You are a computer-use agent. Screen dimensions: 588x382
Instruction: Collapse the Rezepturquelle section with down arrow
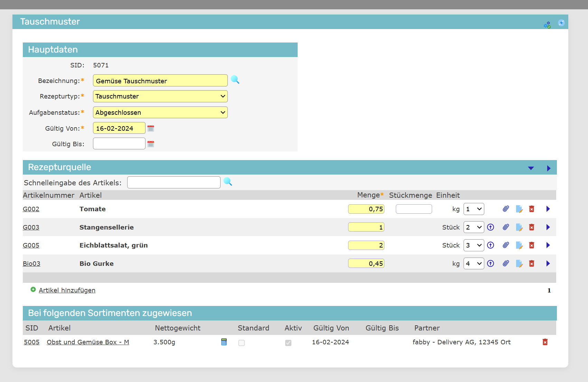click(531, 168)
